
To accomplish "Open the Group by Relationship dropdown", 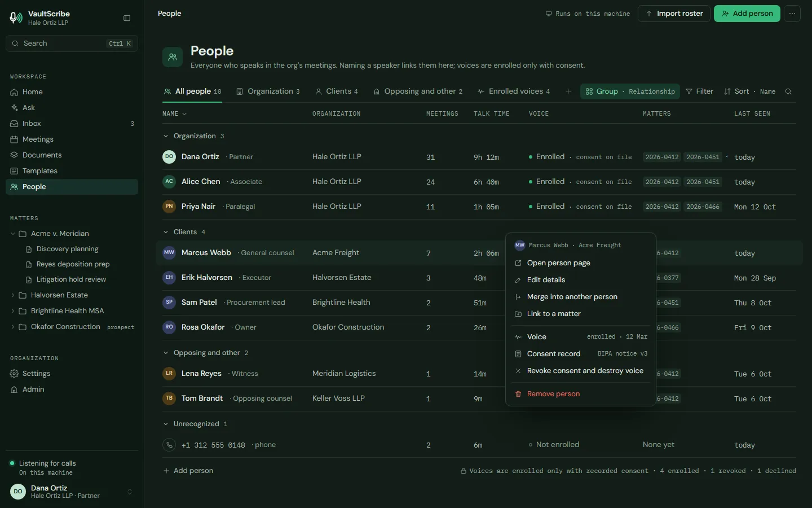I will pyautogui.click(x=630, y=91).
